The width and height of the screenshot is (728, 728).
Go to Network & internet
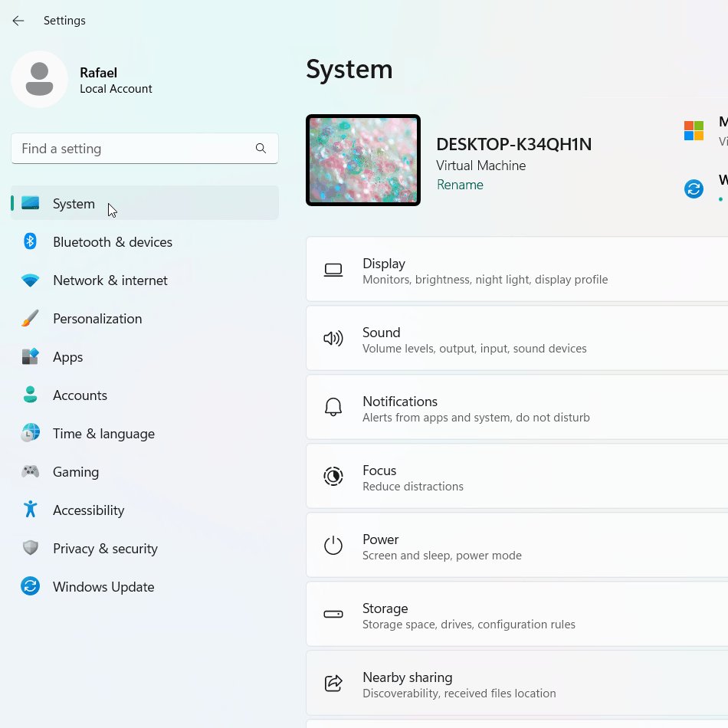[145, 280]
